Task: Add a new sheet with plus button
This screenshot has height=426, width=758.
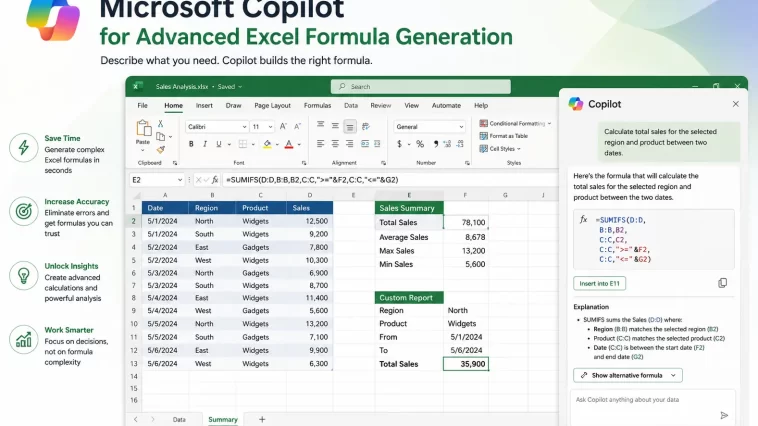Action: (262, 419)
